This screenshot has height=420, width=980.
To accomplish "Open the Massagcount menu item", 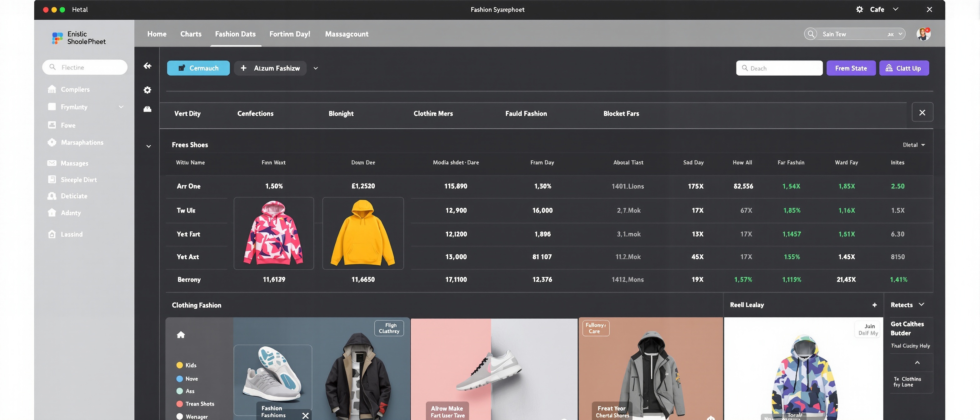I will pos(346,34).
